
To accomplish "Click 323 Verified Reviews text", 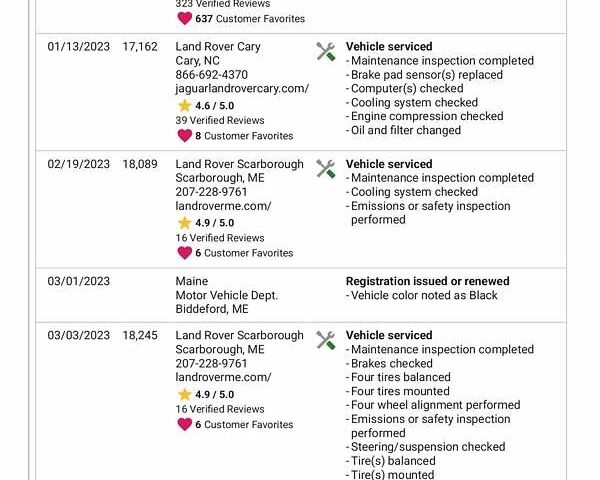I will click(222, 4).
